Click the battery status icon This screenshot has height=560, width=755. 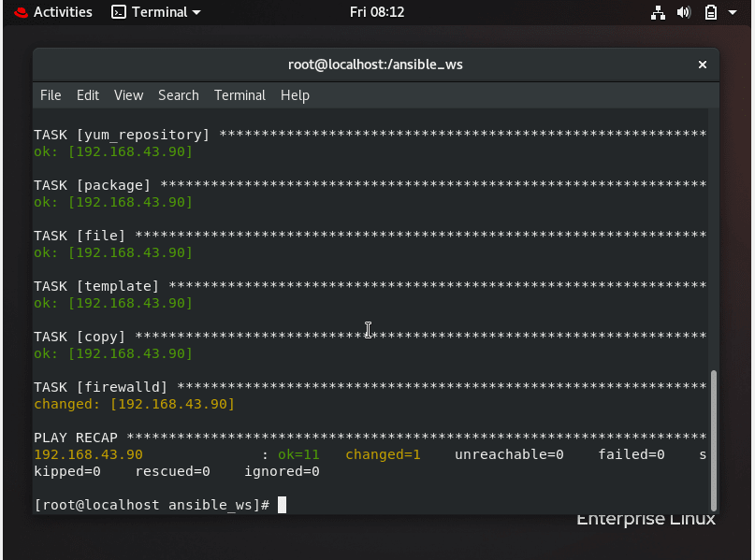point(711,12)
